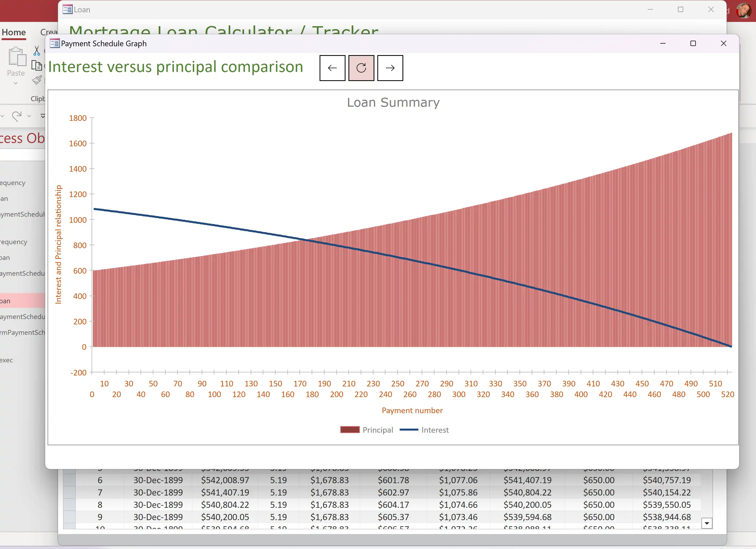Click row 9 balance amount field
Image resolution: width=756 pixels, height=549 pixels.
pyautogui.click(x=668, y=517)
